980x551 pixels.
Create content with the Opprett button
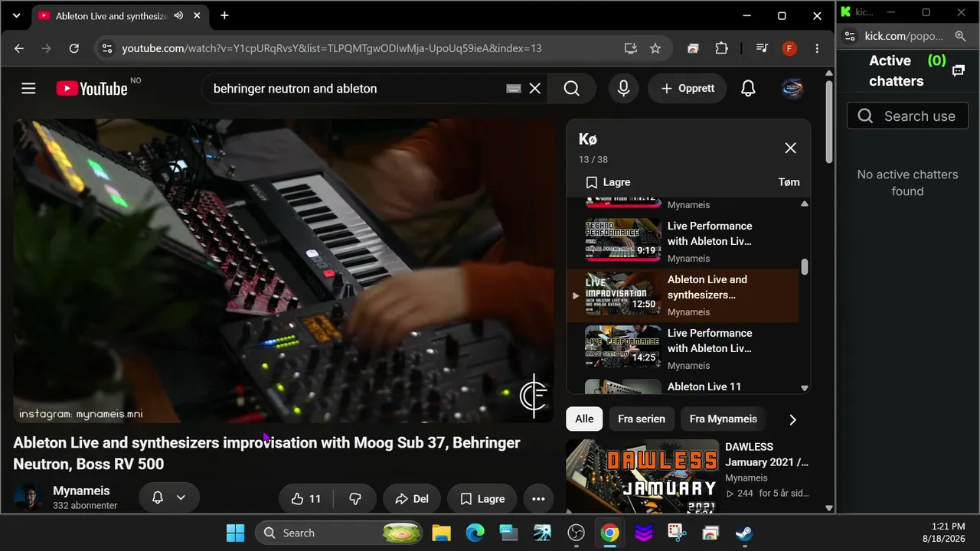pyautogui.click(x=688, y=89)
